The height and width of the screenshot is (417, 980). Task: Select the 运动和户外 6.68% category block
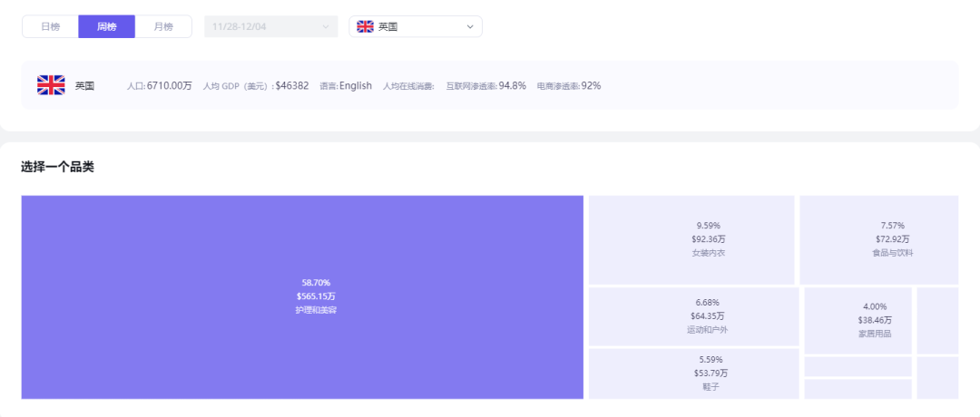click(694, 316)
